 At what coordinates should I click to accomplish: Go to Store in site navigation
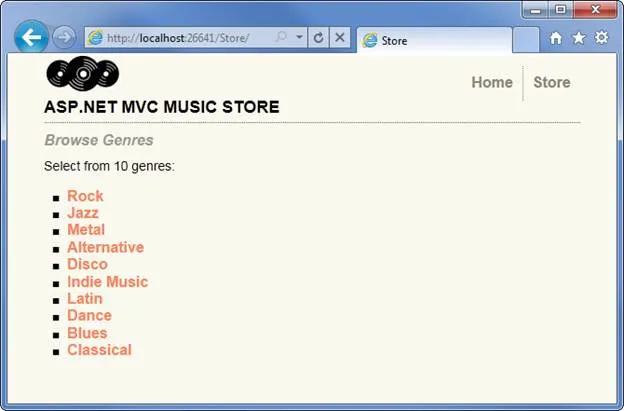click(552, 82)
